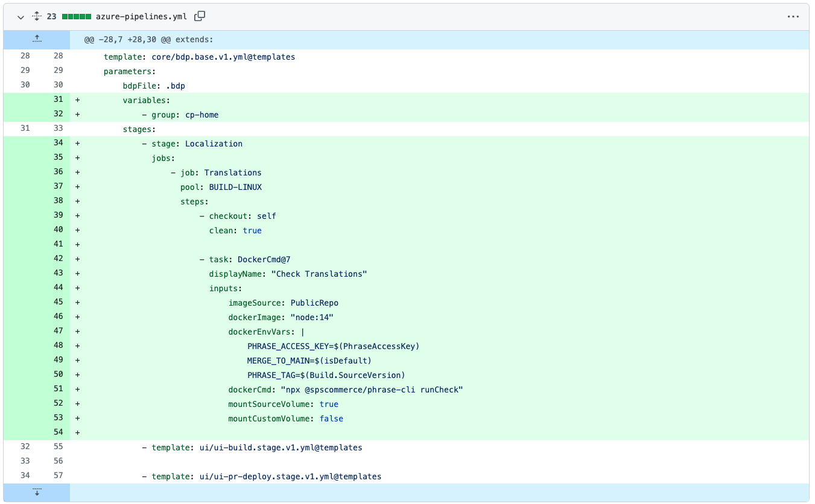This screenshot has height=504, width=815.
Task: Click the '- group: cp-home' added line
Action: pyautogui.click(x=180, y=115)
